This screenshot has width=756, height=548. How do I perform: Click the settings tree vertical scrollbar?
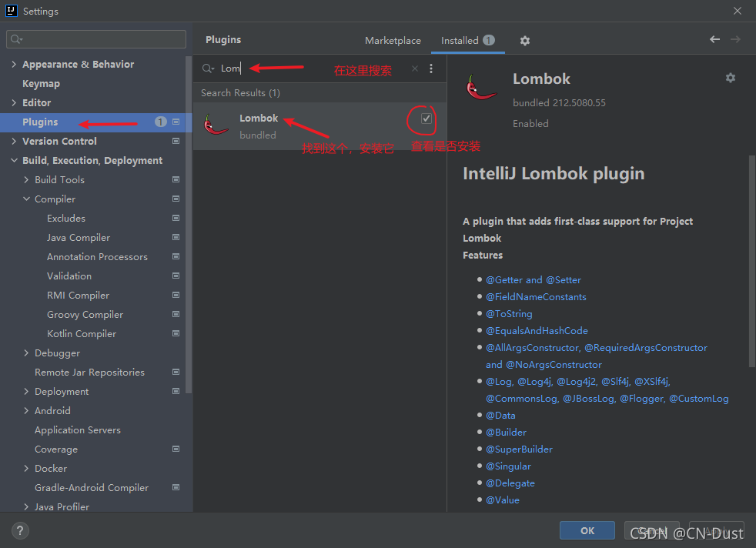click(189, 225)
